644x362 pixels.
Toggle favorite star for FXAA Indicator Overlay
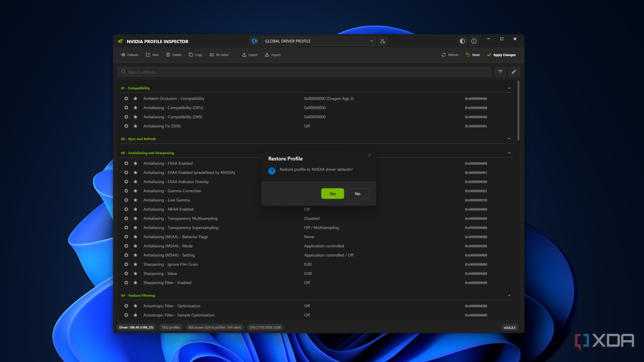[135, 182]
